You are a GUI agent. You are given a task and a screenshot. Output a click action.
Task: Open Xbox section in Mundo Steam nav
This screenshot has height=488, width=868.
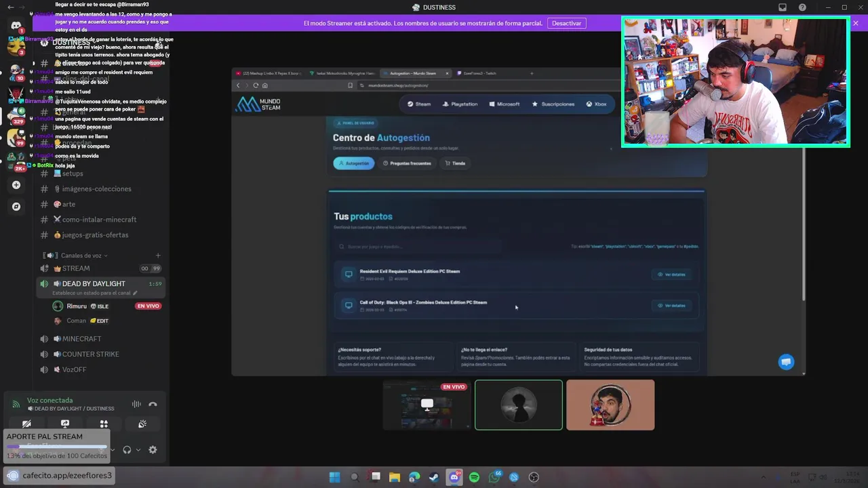coord(596,104)
